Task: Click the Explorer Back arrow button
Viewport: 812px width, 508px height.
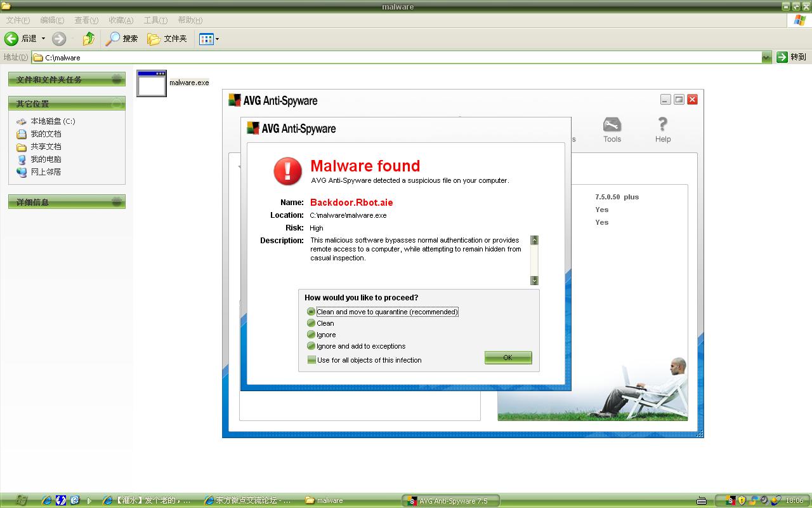Action: coord(11,39)
